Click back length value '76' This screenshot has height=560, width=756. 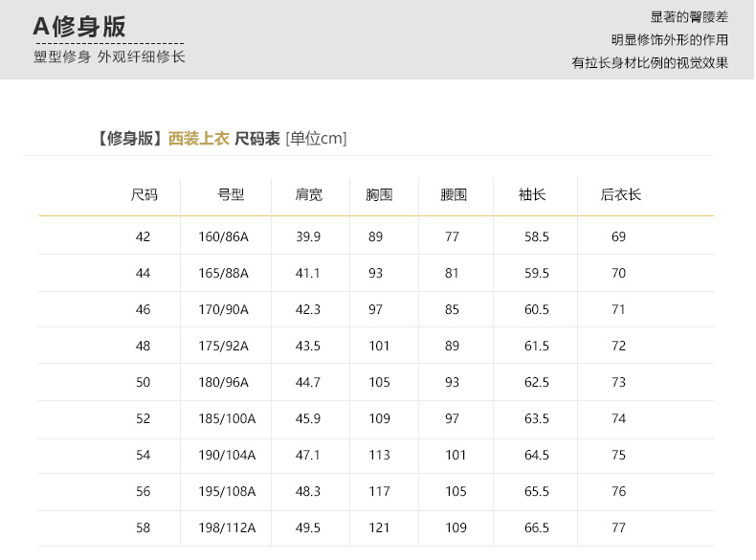pyautogui.click(x=618, y=491)
